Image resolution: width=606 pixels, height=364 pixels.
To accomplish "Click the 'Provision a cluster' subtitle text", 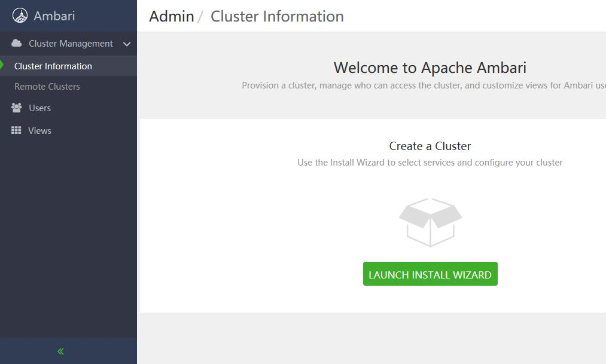I will (x=424, y=85).
